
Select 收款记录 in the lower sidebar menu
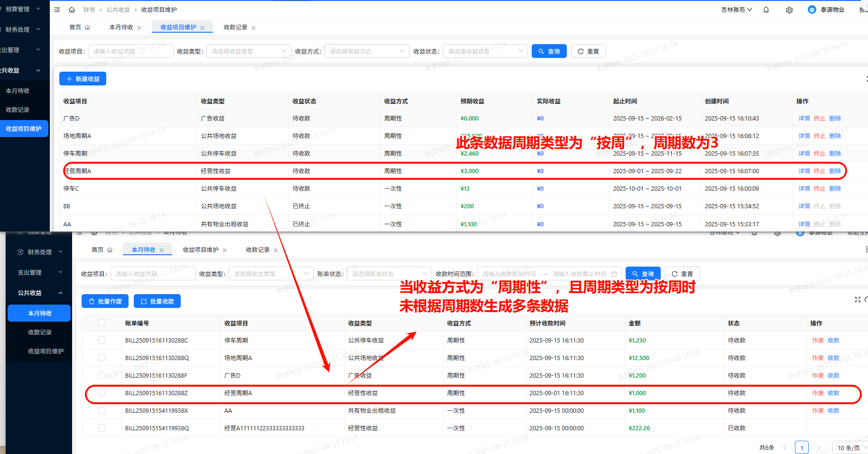pyautogui.click(x=40, y=332)
